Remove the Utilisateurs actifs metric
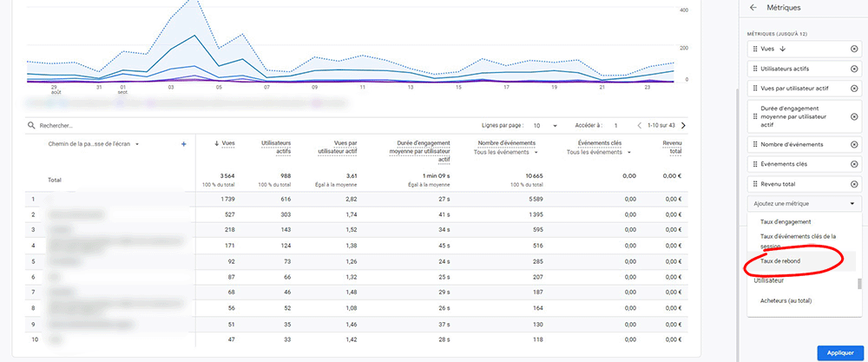 click(854, 68)
